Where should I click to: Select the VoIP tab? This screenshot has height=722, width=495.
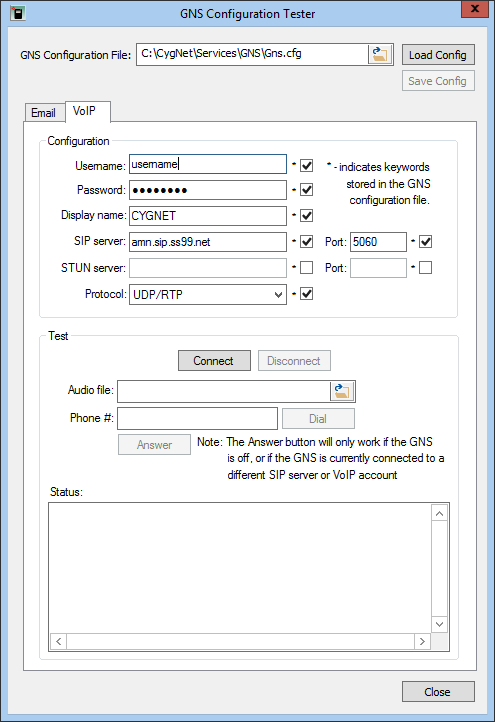click(87, 111)
